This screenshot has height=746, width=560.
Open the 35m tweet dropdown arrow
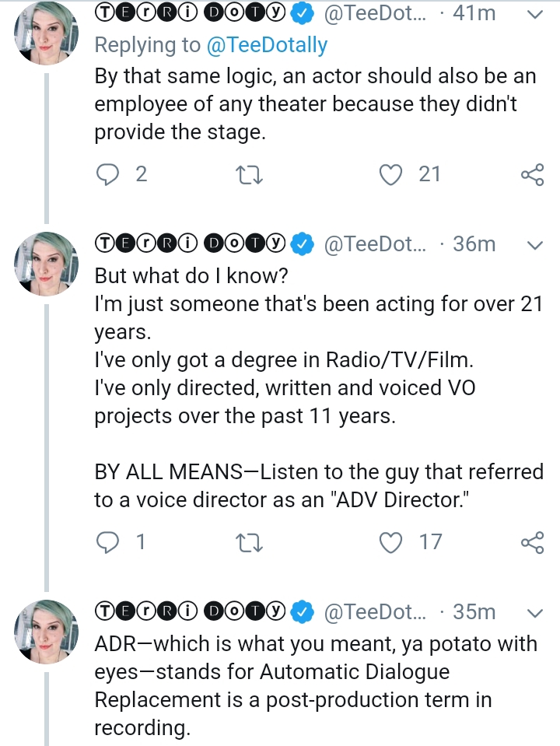[x=535, y=612]
